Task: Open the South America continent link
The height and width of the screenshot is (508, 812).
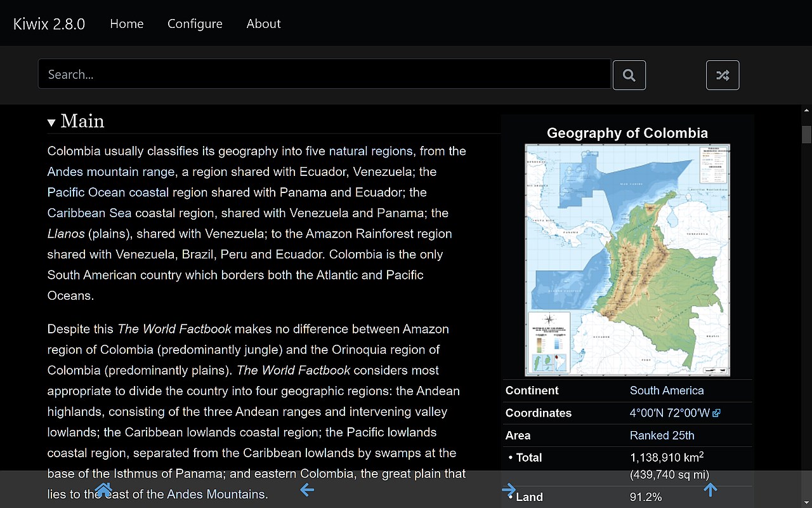Action: [667, 391]
